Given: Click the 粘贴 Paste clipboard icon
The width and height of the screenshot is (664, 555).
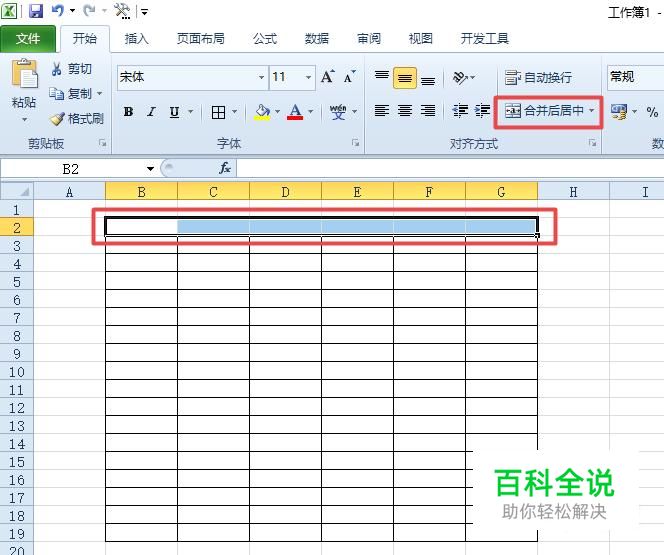Looking at the screenshot, I should tap(24, 75).
